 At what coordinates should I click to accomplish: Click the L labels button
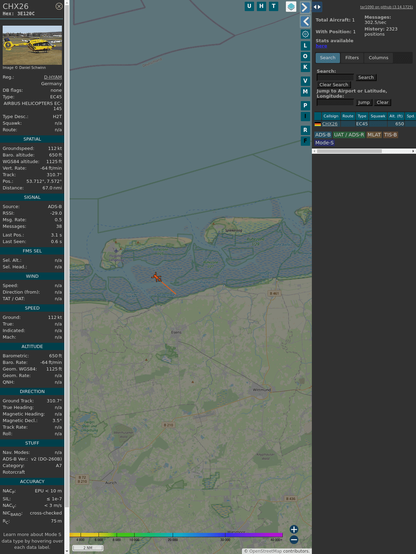tap(305, 45)
